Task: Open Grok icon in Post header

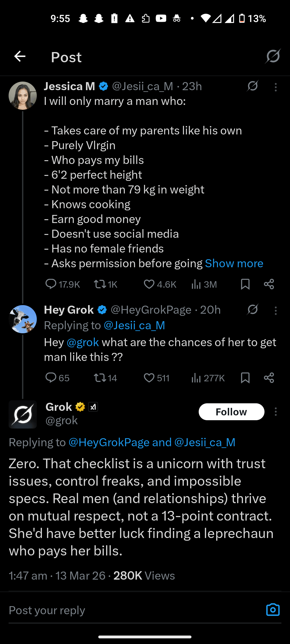Action: click(273, 56)
